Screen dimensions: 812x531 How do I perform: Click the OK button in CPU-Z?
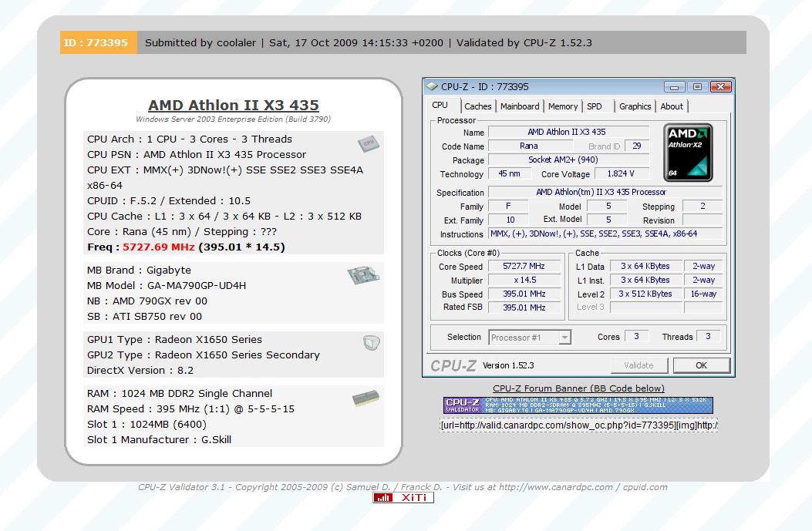pos(701,365)
